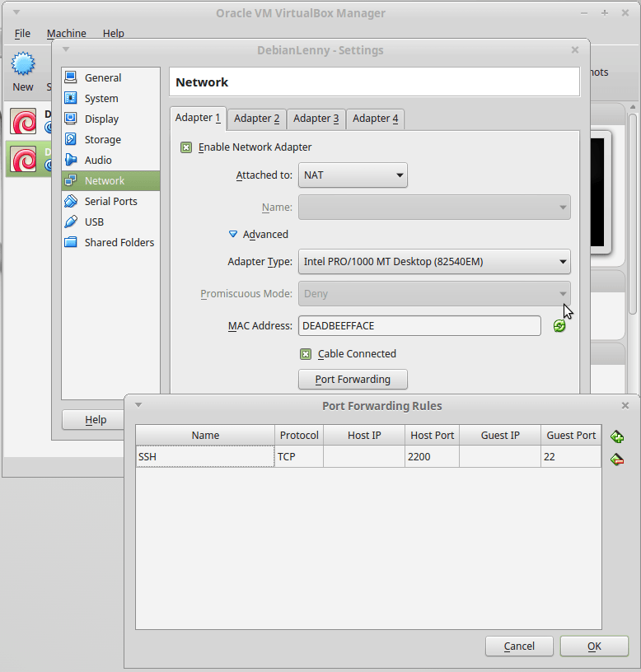This screenshot has height=672, width=641.
Task: Open the Audio settings category
Action: [x=110, y=160]
